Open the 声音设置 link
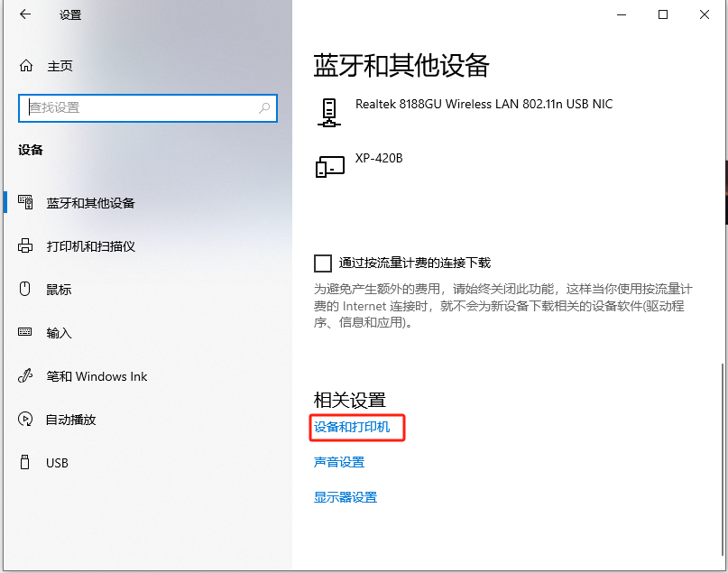The image size is (728, 573). 339,462
